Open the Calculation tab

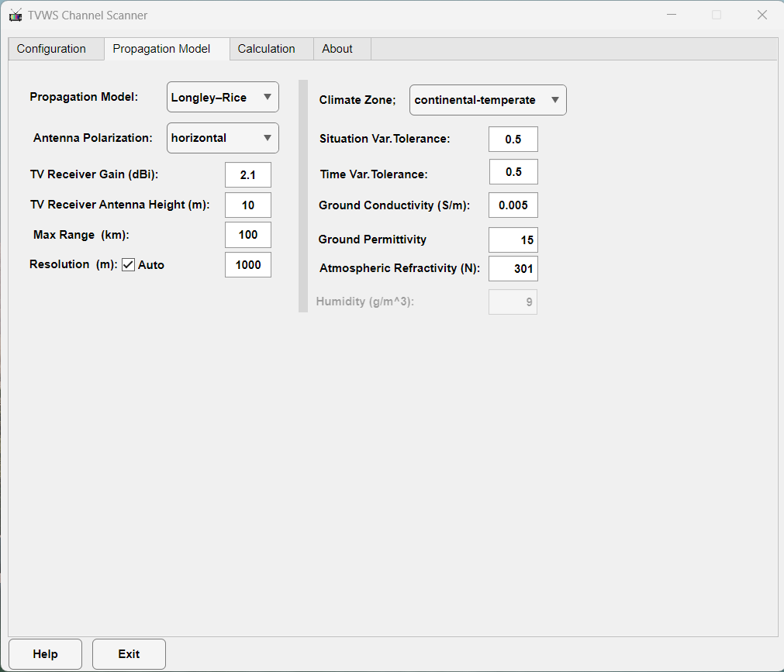pos(266,49)
